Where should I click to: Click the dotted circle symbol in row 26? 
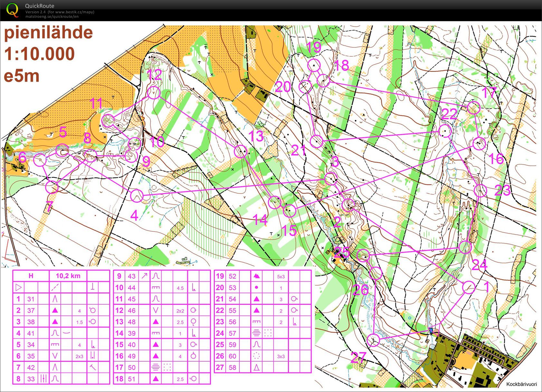(x=256, y=356)
